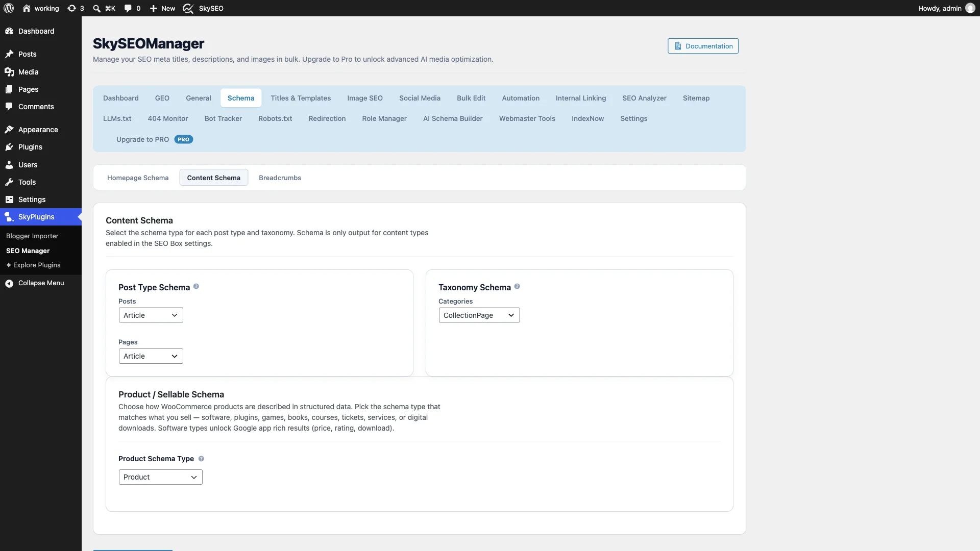Click the help icon beside Taxonomy Schema
The height and width of the screenshot is (551, 980).
point(517,287)
